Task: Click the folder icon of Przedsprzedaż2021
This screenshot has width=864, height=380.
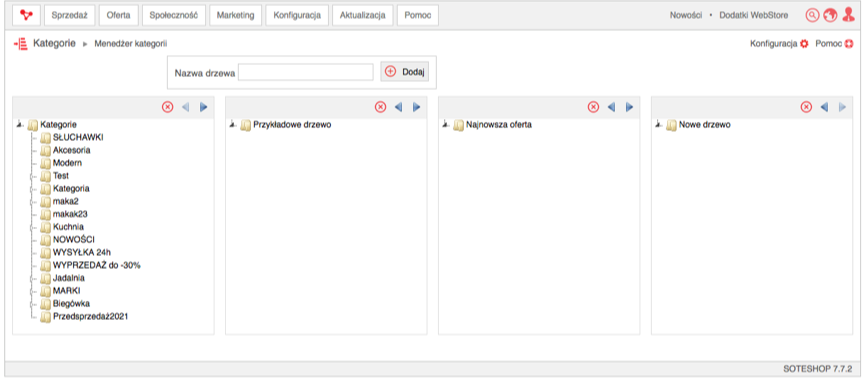Action: [45, 316]
